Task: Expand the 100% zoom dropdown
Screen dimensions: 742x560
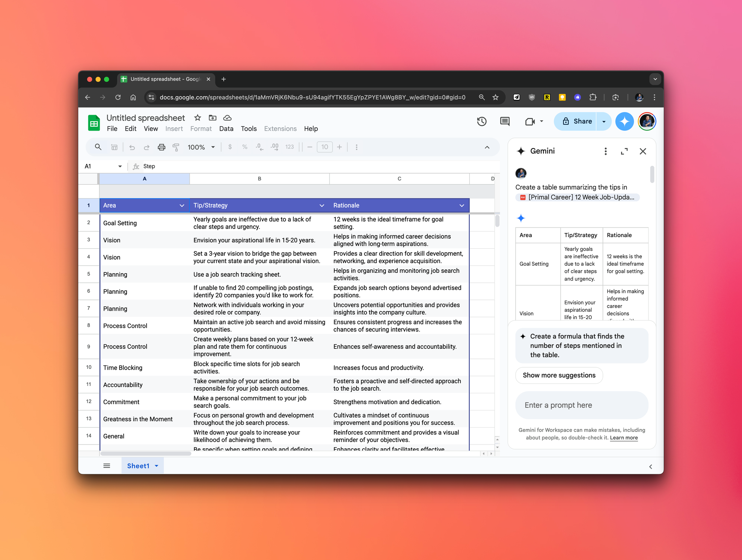Action: (213, 147)
